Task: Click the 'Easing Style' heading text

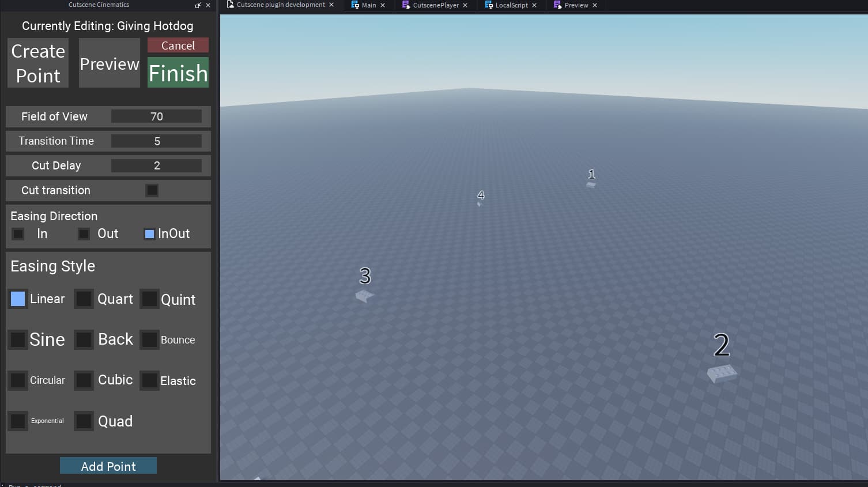Action: [53, 266]
